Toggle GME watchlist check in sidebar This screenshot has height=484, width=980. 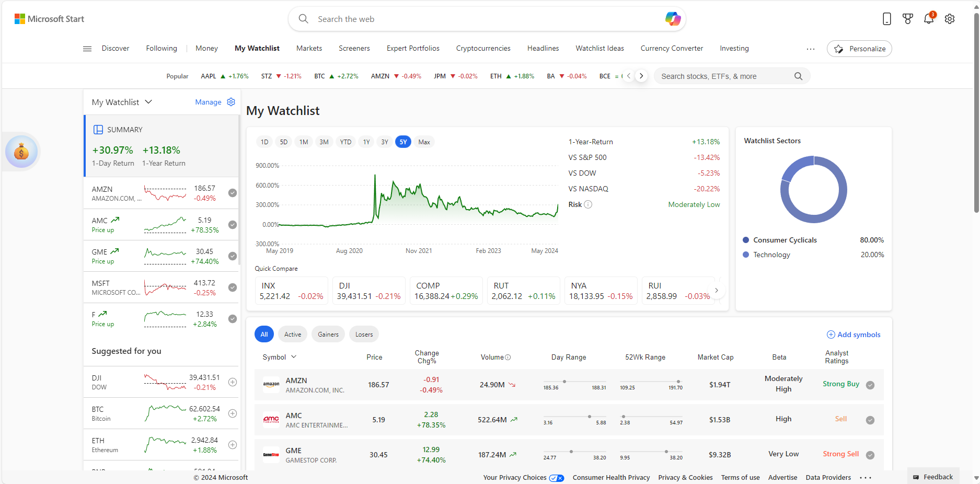click(x=233, y=256)
